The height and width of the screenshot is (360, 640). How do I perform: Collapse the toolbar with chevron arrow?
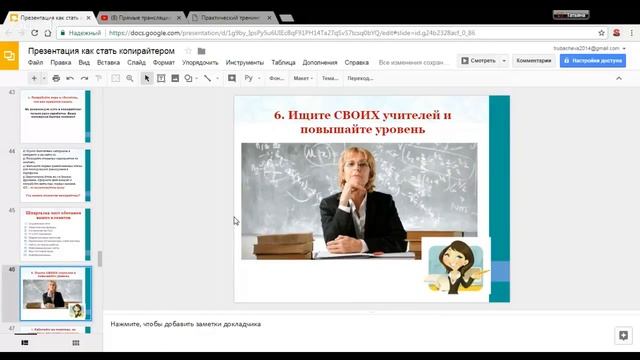coord(619,78)
